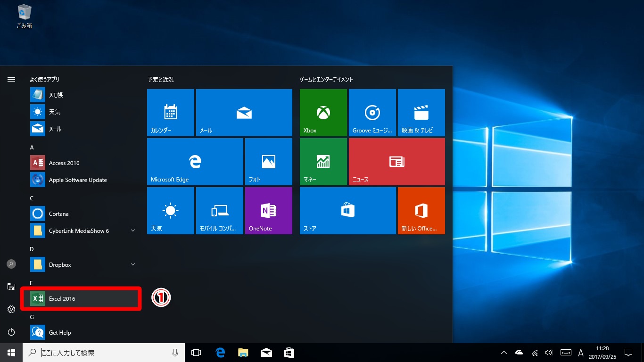This screenshot has width=644, height=362.
Task: Show hidden system tray icons
Action: [504, 353]
